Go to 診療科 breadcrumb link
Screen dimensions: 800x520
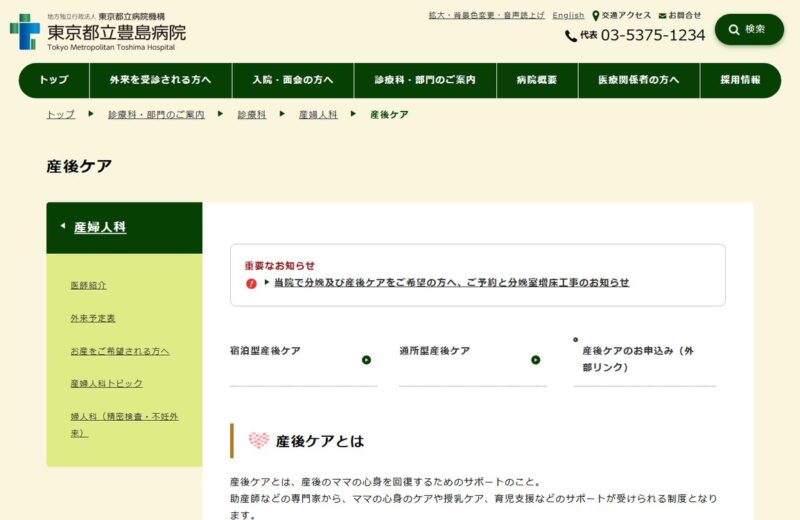click(252, 114)
